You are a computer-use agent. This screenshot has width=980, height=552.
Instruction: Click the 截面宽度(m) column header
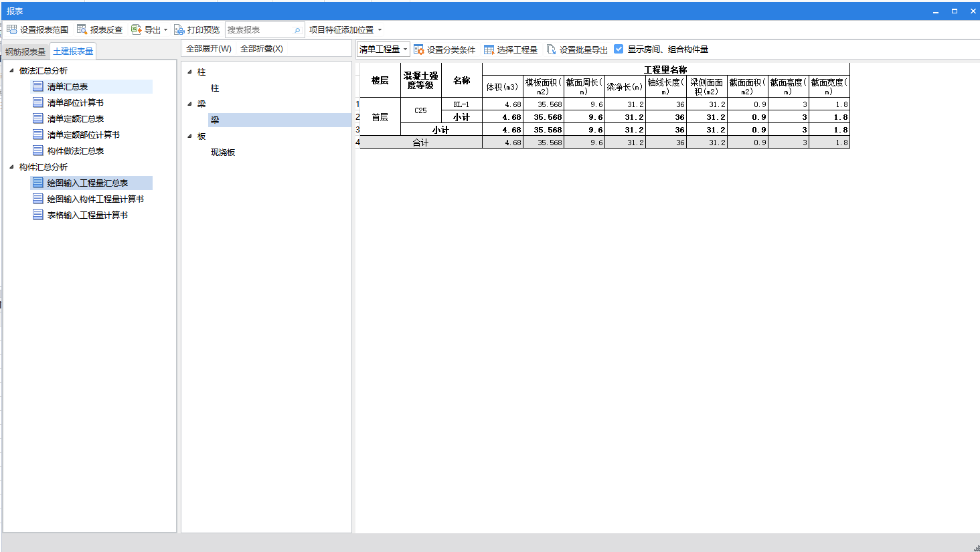829,86
